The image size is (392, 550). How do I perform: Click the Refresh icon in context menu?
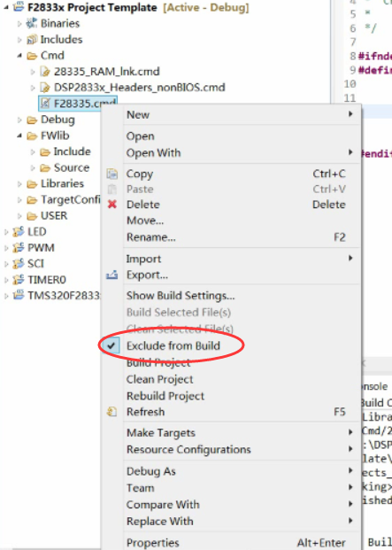point(112,412)
